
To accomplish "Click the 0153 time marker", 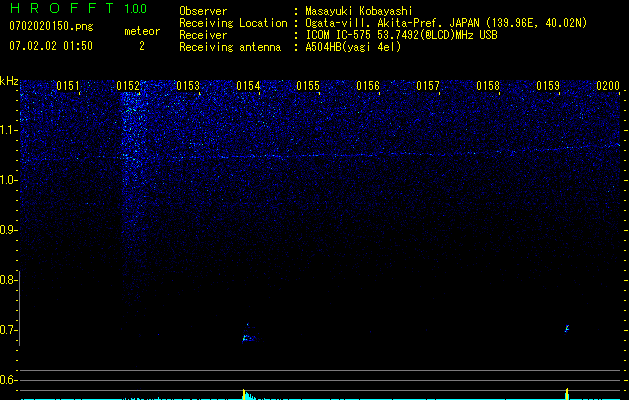I will coord(188,86).
